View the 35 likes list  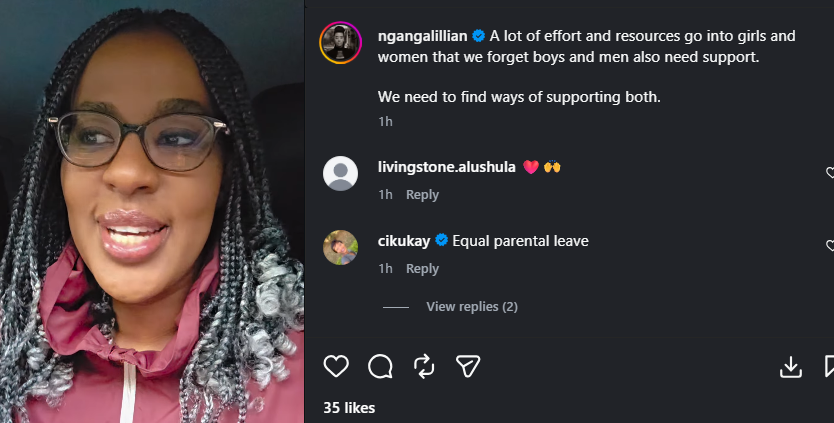click(x=349, y=408)
